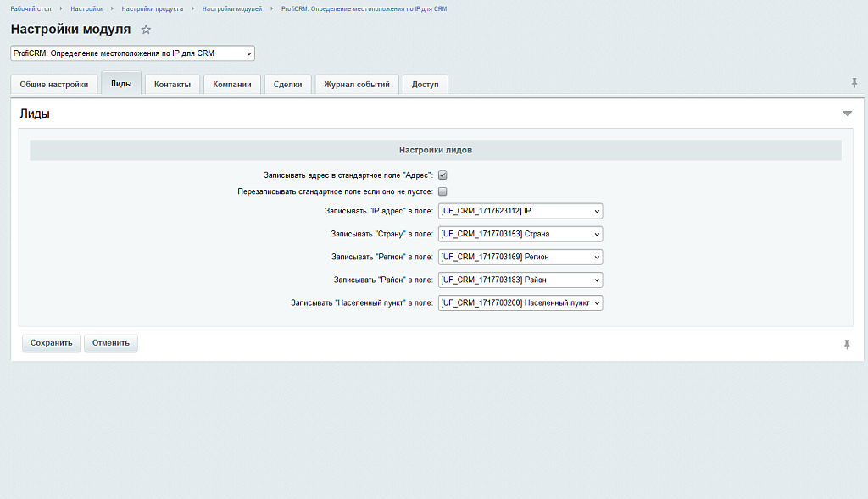Open the Населенный пункт field dropdown
The image size is (868, 499).
point(520,302)
